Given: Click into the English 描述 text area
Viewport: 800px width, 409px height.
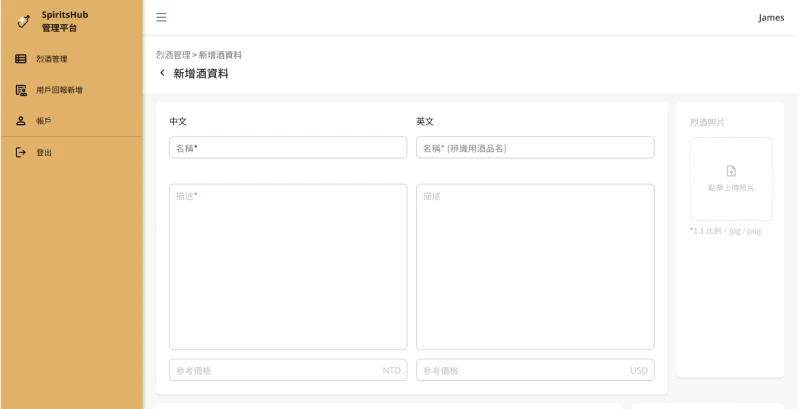Looking at the screenshot, I should [535, 267].
